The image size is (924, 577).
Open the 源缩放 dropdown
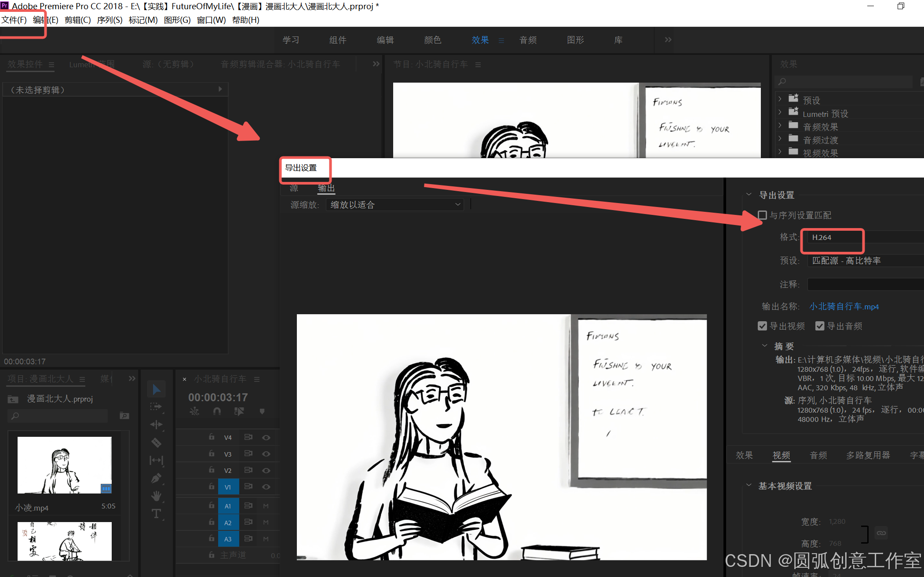pos(394,205)
